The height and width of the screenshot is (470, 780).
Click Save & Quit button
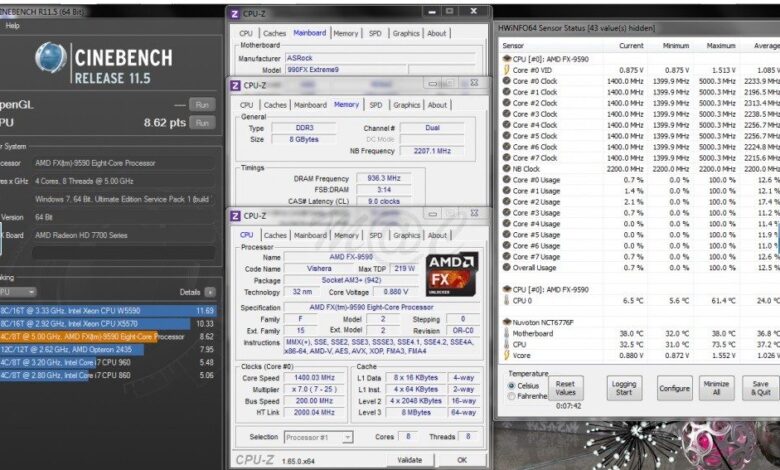(x=761, y=388)
